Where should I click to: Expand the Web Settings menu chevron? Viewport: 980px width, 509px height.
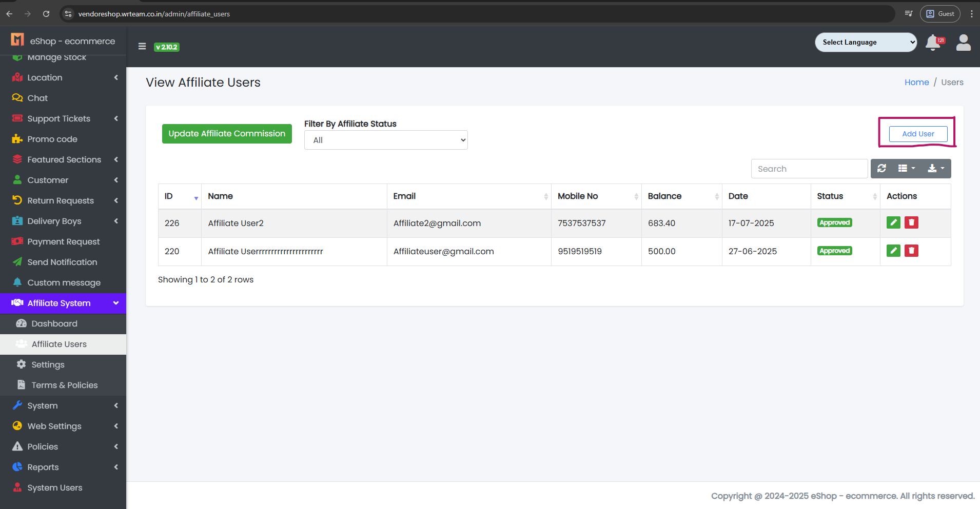(x=116, y=426)
